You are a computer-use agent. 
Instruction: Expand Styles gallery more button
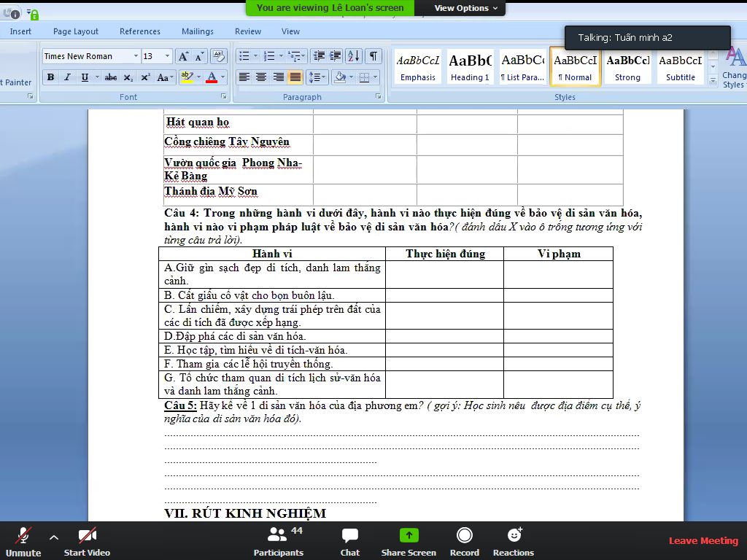[713, 81]
